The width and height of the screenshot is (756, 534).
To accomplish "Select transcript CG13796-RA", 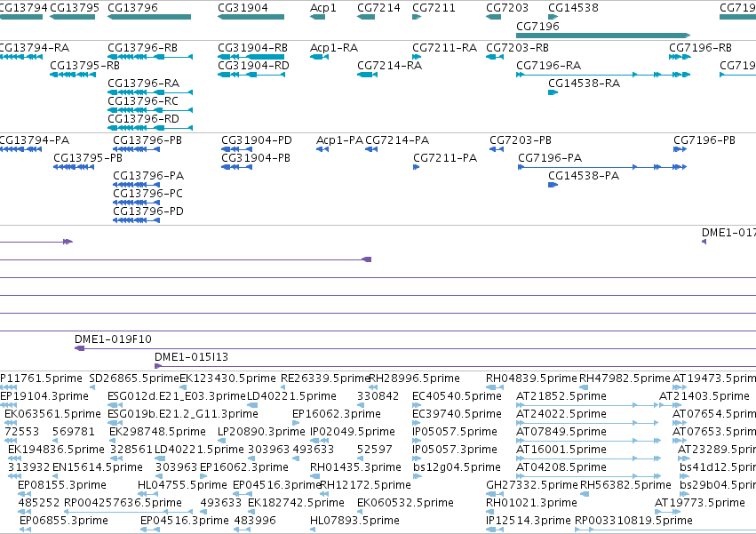I will [x=150, y=92].
